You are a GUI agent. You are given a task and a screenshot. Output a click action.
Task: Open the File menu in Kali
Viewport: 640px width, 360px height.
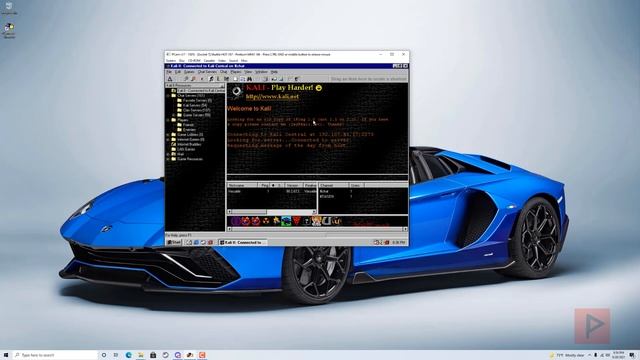pos(169,72)
